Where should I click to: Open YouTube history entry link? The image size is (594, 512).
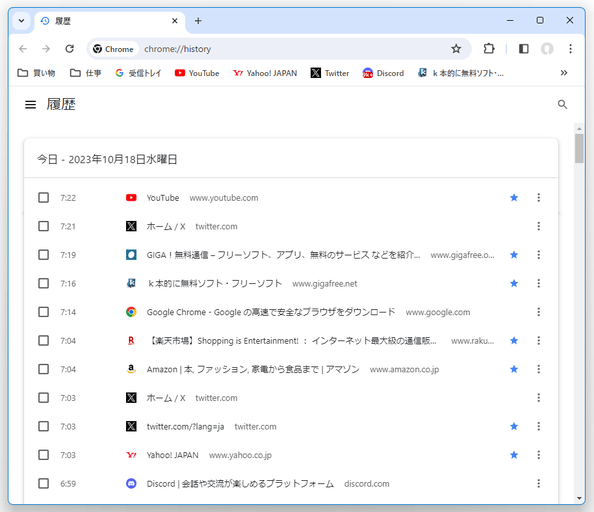tap(163, 198)
